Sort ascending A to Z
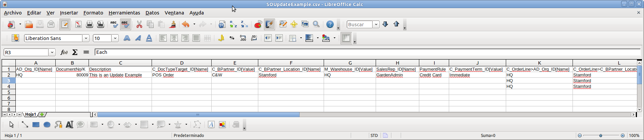644x140 pixels. pyautogui.click(x=233, y=24)
